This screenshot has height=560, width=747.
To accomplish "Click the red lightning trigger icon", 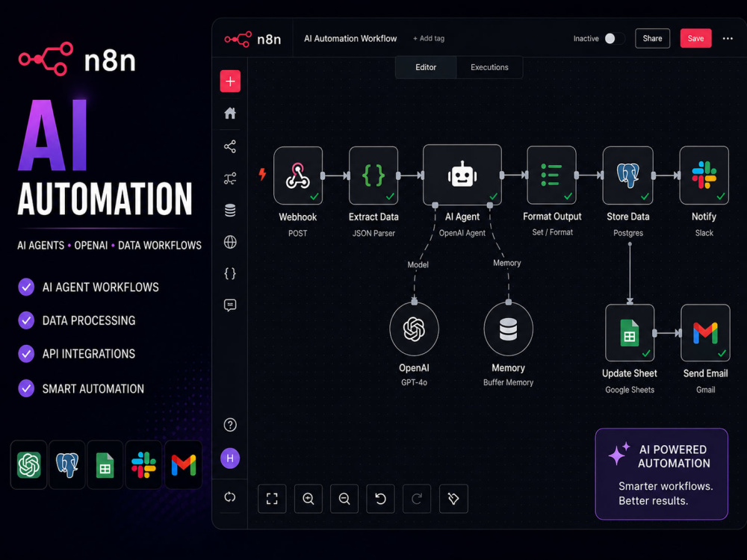I will pos(262,174).
